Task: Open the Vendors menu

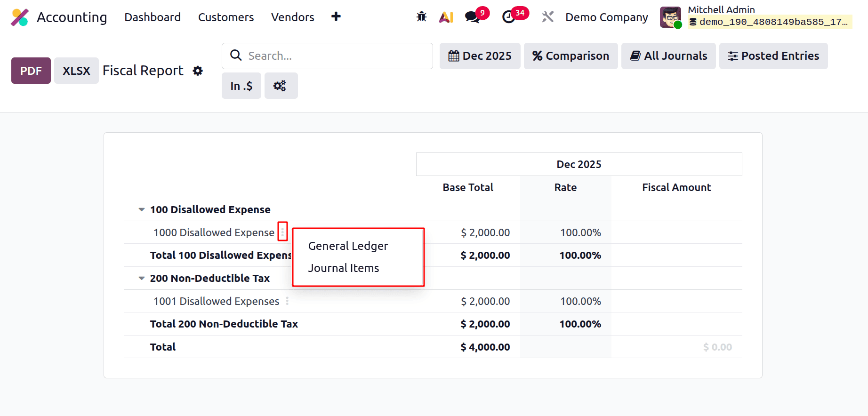Action: tap(293, 17)
